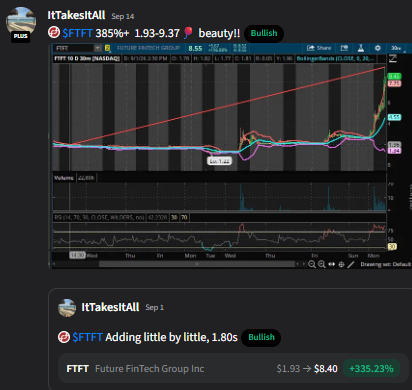The width and height of the screenshot is (412, 390).
Task: Click the FUTURE FINTECH GROUP name in chart header
Action: coord(148,48)
